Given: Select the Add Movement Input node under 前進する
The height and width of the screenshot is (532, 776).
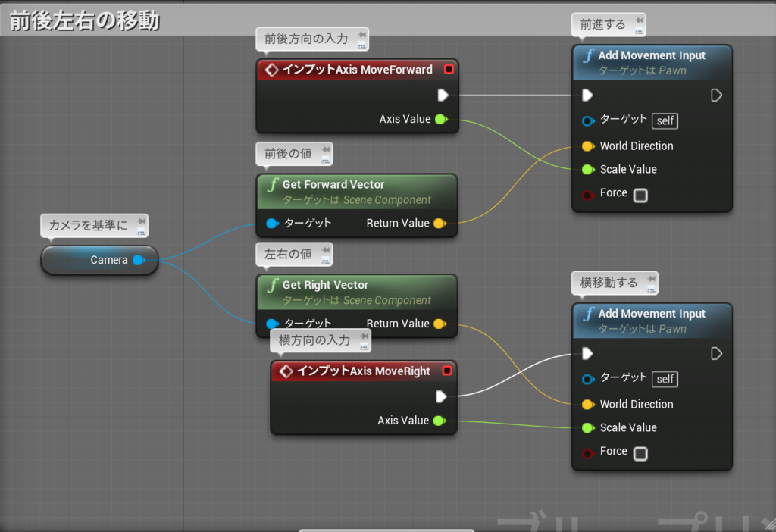Looking at the screenshot, I should [x=652, y=55].
